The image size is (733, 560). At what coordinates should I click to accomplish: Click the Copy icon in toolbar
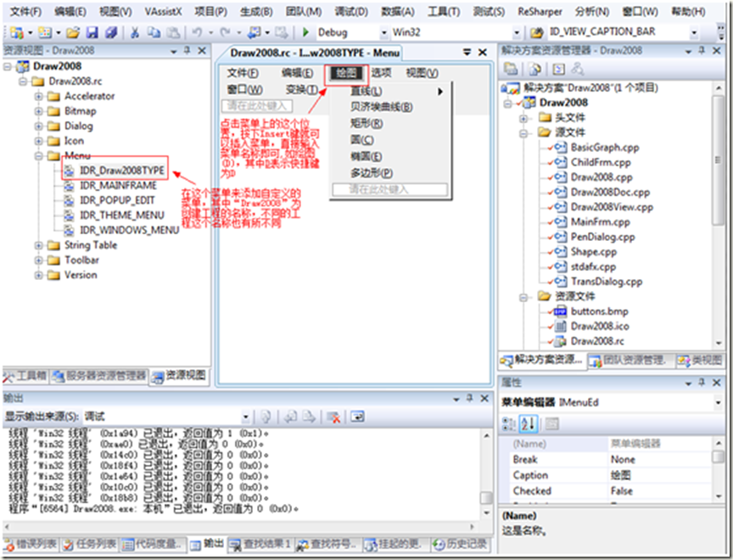click(x=154, y=32)
